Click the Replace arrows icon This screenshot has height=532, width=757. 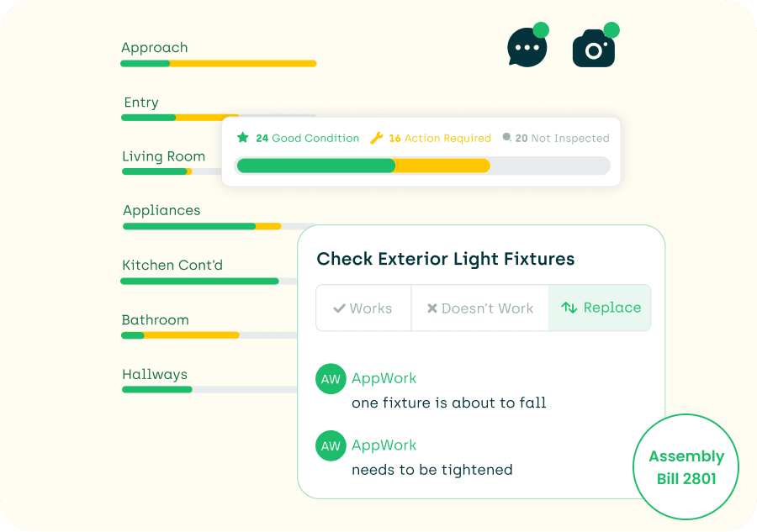point(569,308)
